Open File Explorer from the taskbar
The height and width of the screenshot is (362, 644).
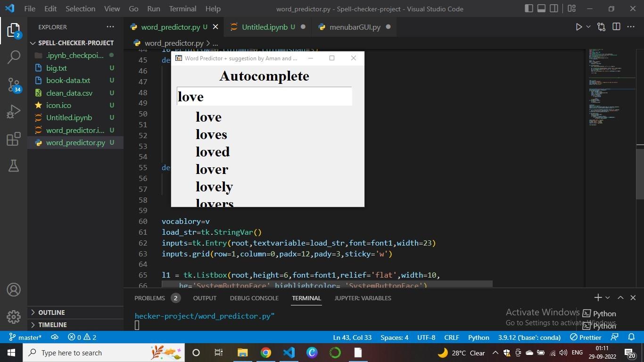click(x=242, y=353)
